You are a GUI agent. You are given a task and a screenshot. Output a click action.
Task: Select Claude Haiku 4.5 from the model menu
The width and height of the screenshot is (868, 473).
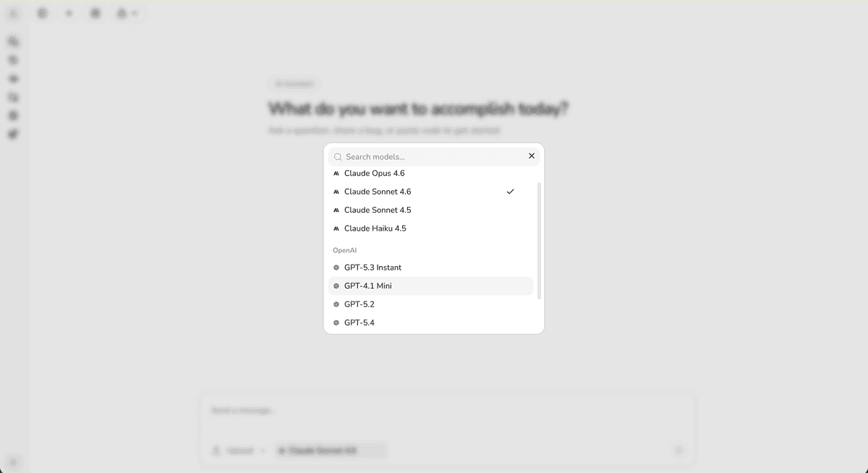coord(373,228)
